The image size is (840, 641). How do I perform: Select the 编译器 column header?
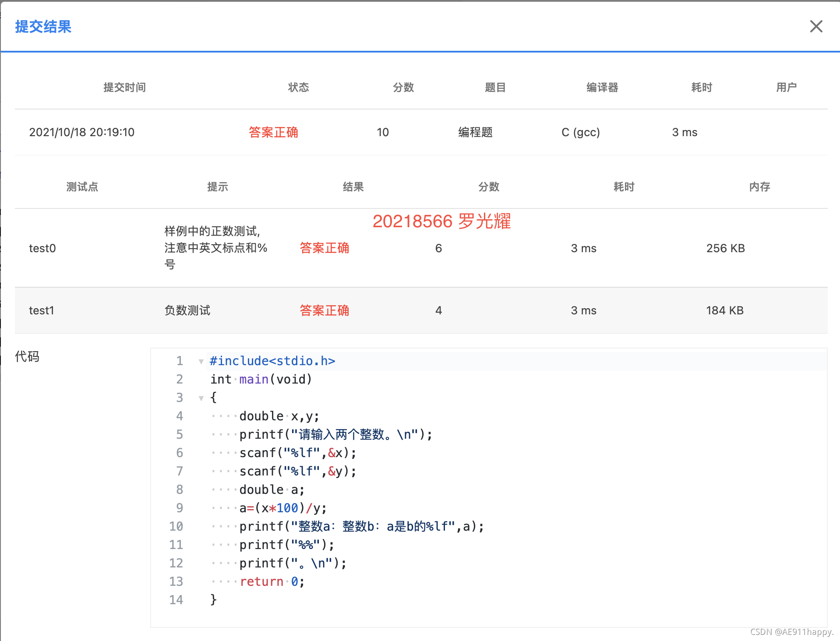[602, 88]
